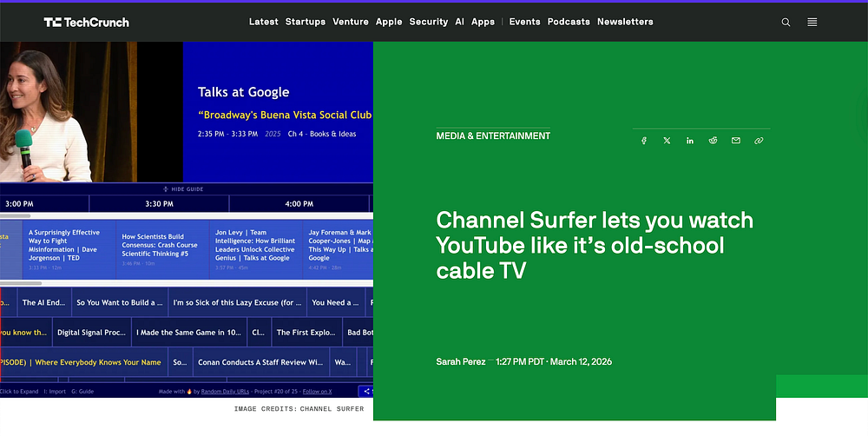Open the Newsletters page
The width and height of the screenshot is (868, 436).
tap(625, 22)
